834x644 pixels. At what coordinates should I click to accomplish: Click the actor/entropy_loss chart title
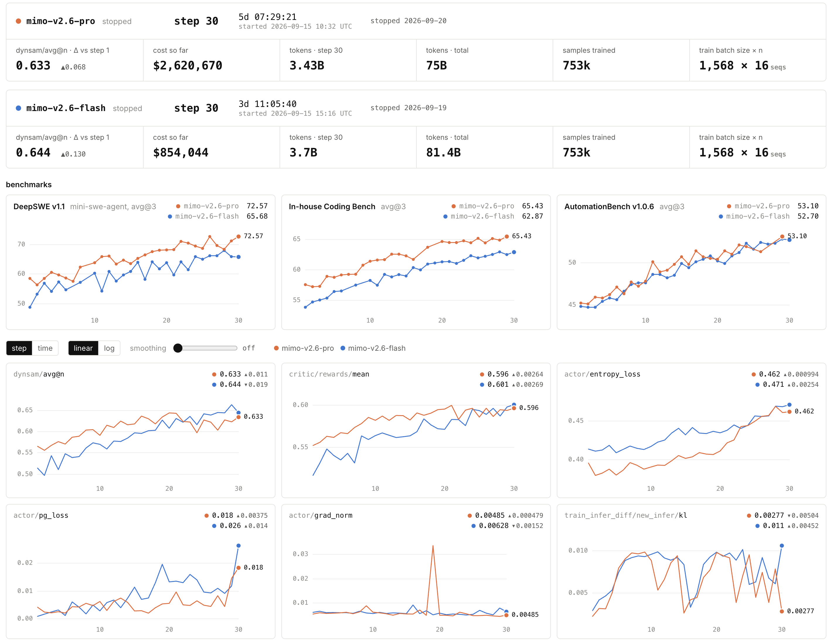point(602,374)
